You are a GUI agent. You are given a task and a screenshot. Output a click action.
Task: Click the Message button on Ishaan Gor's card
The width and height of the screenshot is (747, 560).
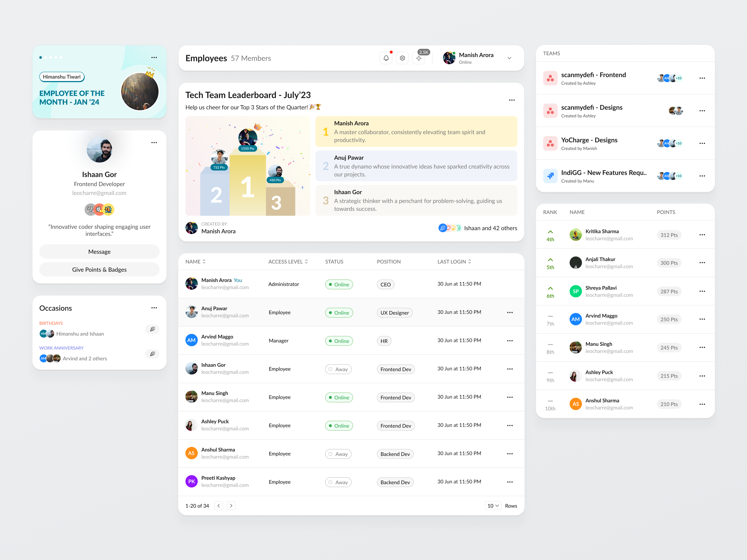pos(99,251)
